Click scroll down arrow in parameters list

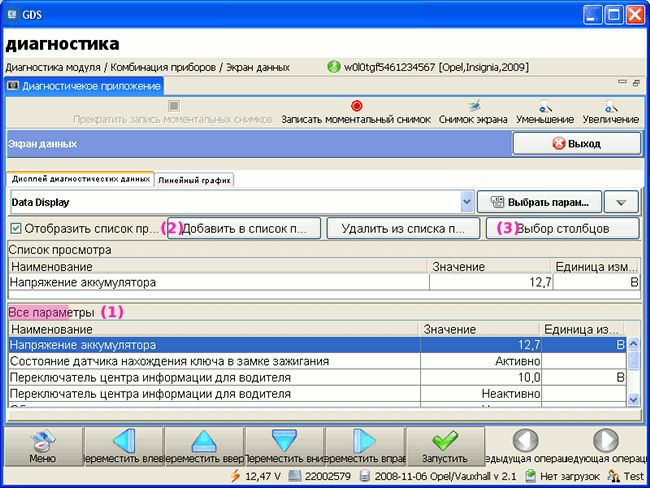pyautogui.click(x=633, y=399)
